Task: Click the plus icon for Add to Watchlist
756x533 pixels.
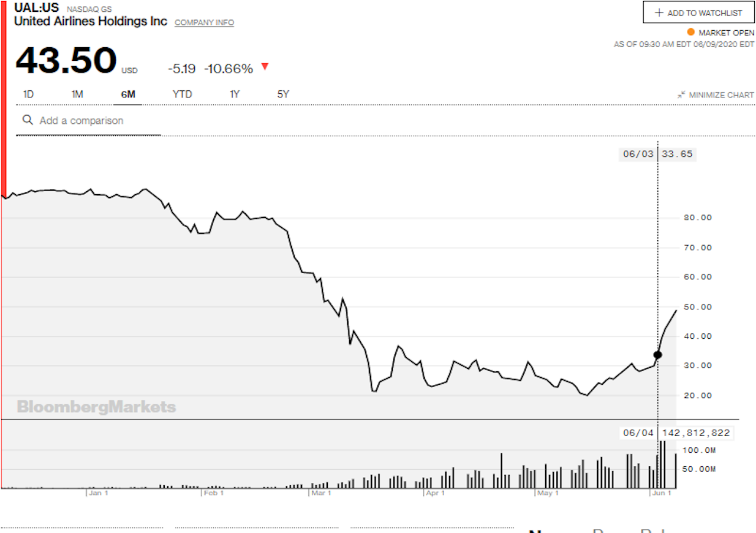Action: [x=659, y=12]
